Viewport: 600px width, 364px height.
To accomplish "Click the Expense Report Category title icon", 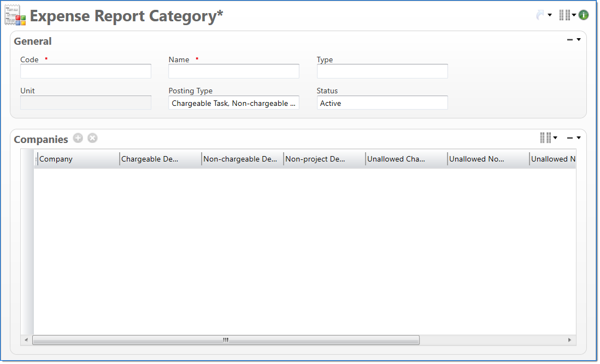I will pos(15,16).
